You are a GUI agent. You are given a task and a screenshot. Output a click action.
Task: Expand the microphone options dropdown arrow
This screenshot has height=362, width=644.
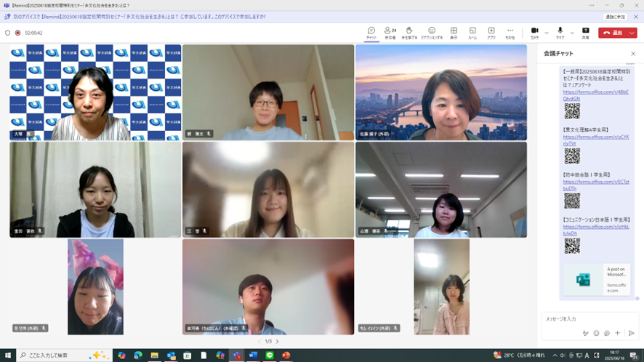pyautogui.click(x=572, y=33)
